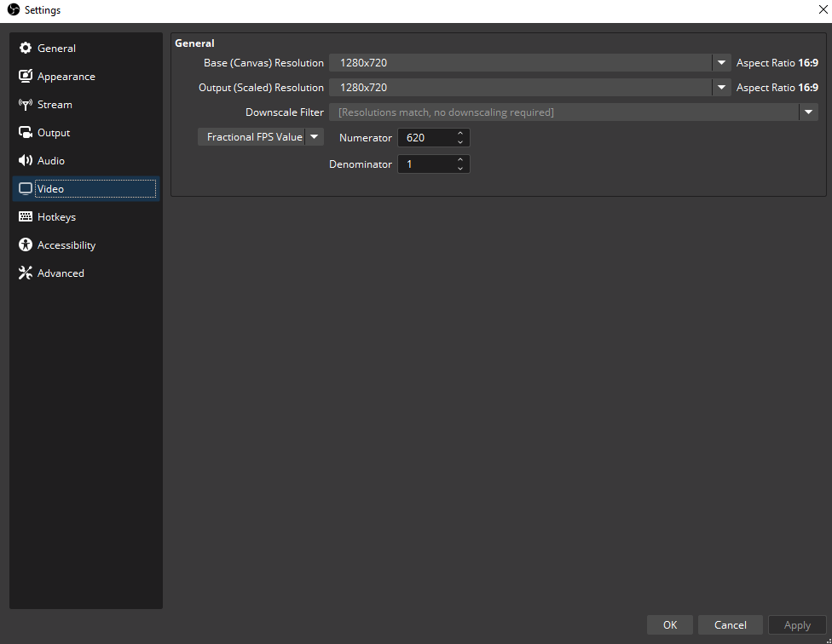Select the Appearance icon in sidebar
The image size is (832, 644).
[26, 77]
